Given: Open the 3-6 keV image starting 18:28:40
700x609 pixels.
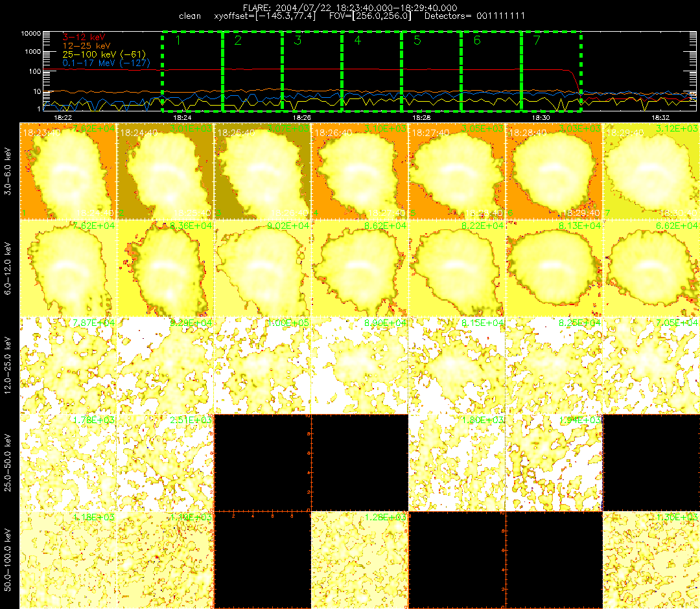Looking at the screenshot, I should tap(554, 171).
